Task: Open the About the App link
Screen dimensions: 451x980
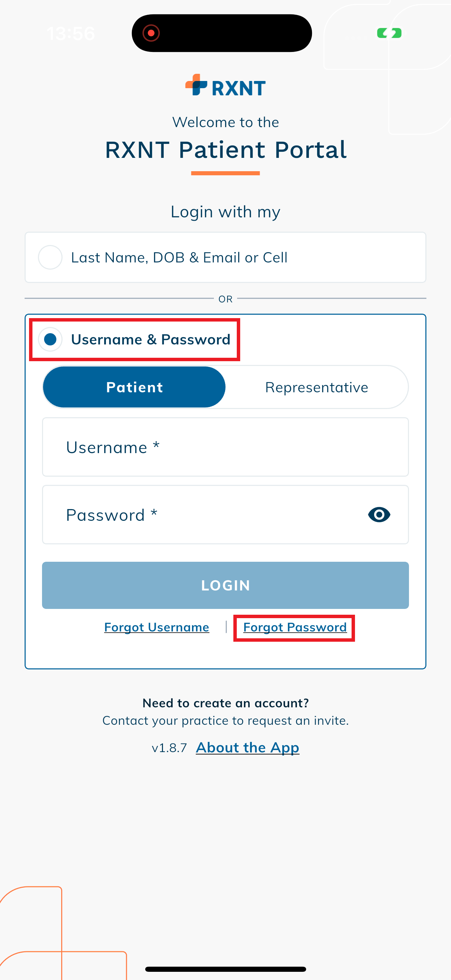Action: 248,748
